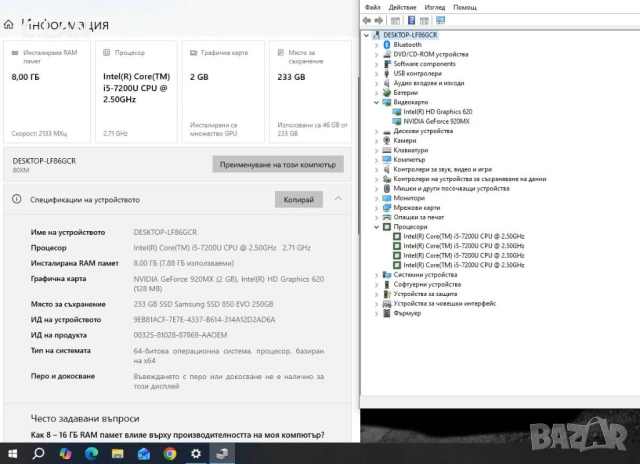Open the RAM performance question link

pos(178,435)
